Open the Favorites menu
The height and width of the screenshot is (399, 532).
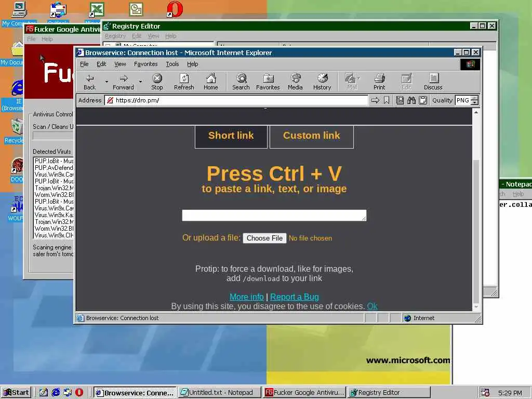point(145,64)
